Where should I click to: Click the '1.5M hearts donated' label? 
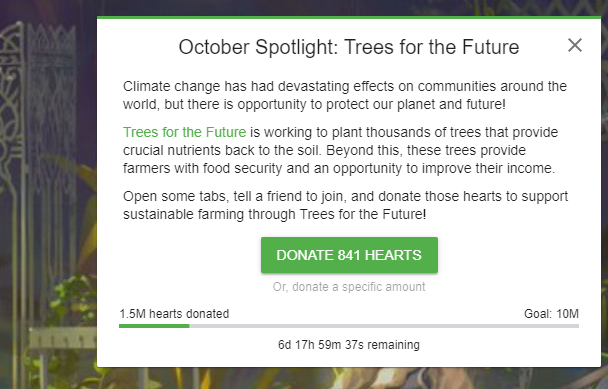[174, 313]
